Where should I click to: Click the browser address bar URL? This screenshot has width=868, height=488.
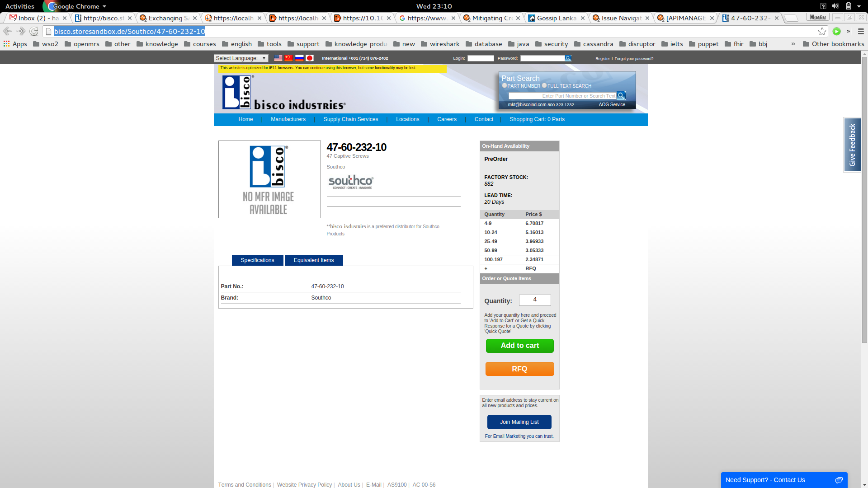[x=130, y=31]
